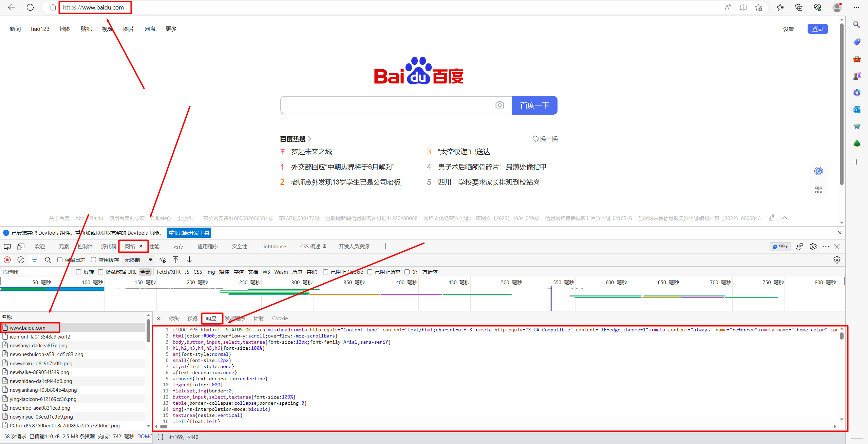Open the DevTools more options ellipsis
The image size is (868, 444).
[x=826, y=247]
